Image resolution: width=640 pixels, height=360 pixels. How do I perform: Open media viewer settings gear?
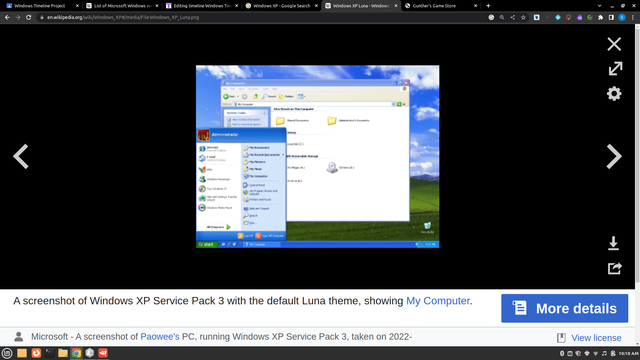(x=614, y=94)
